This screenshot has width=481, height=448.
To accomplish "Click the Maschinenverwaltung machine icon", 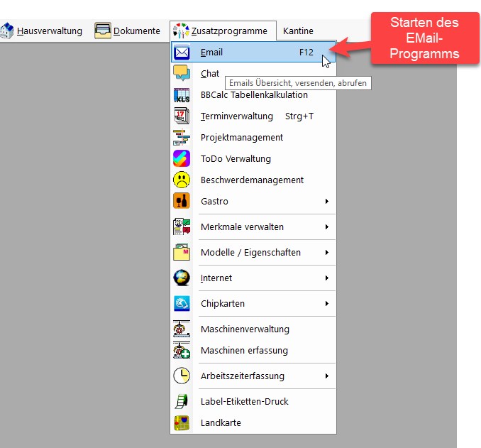I will pyautogui.click(x=182, y=329).
